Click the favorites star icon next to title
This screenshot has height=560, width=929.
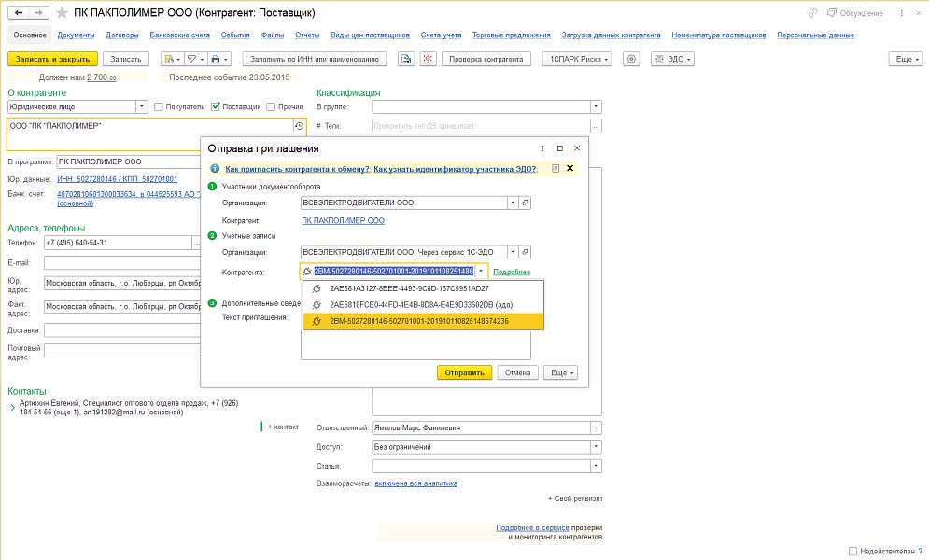63,13
